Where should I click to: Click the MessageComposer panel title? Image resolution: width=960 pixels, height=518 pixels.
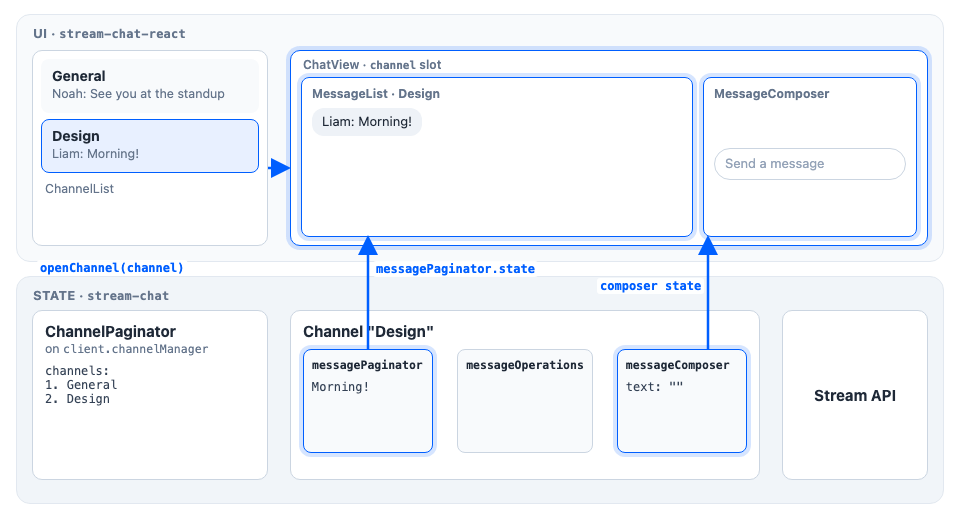pyautogui.click(x=771, y=94)
